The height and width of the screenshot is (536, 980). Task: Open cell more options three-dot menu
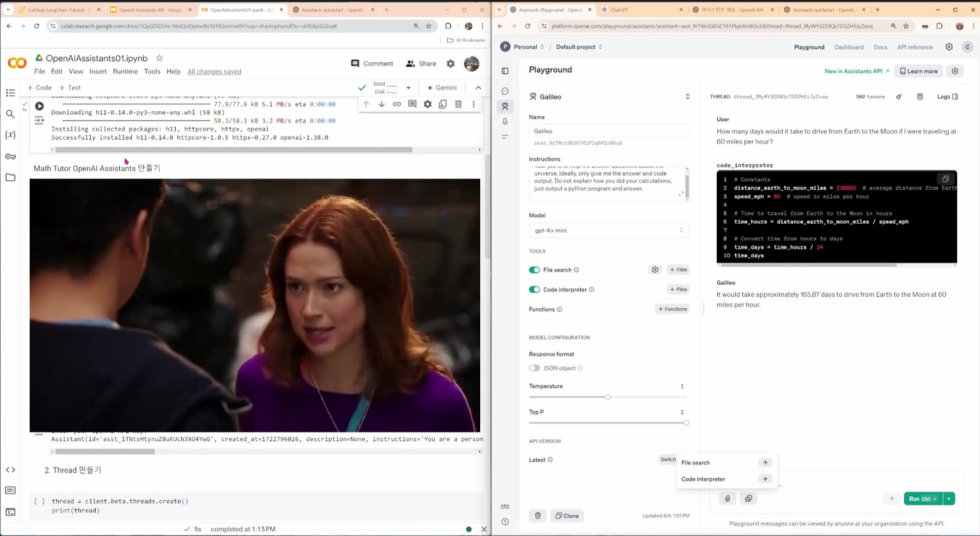(474, 104)
